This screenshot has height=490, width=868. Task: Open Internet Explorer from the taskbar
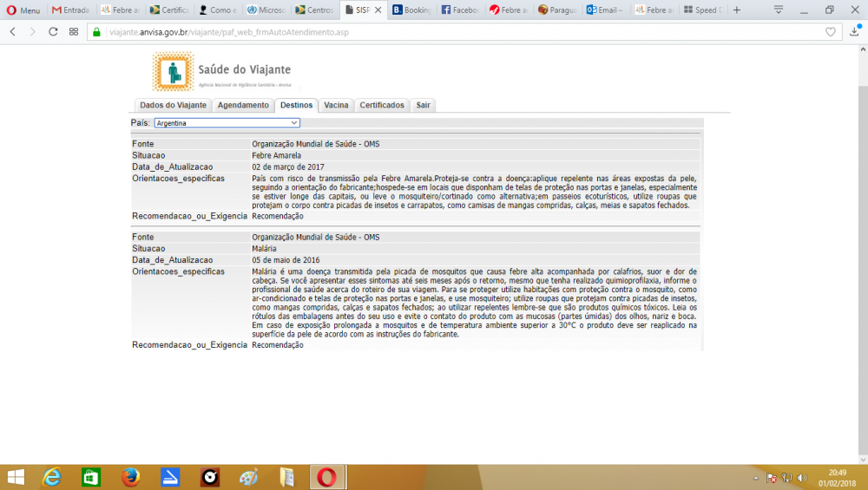[52, 477]
